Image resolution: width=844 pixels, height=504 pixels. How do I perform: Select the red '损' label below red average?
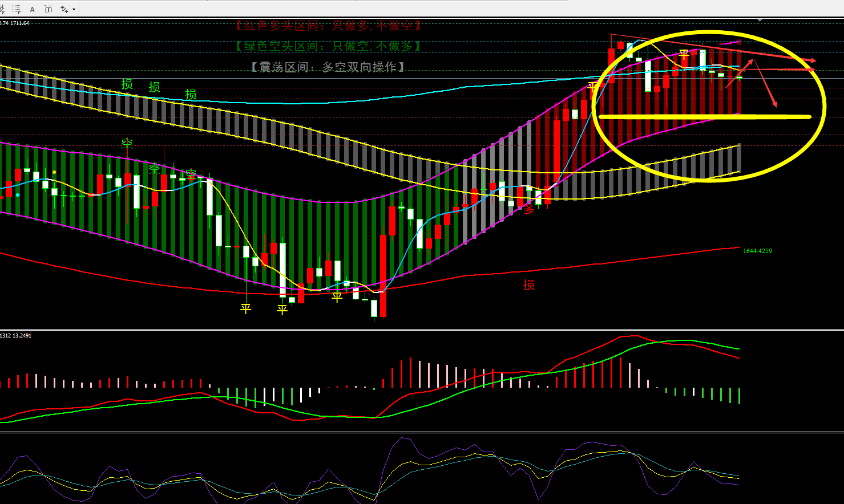pyautogui.click(x=528, y=284)
